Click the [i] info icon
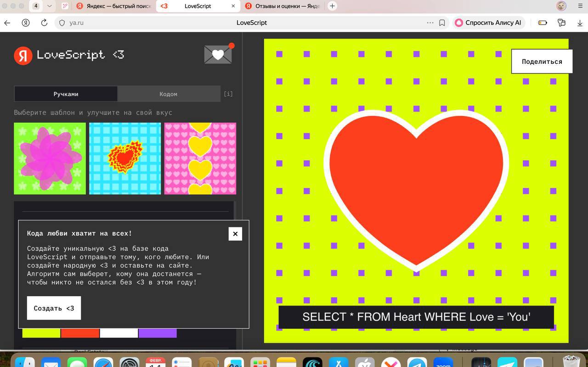 pos(228,94)
